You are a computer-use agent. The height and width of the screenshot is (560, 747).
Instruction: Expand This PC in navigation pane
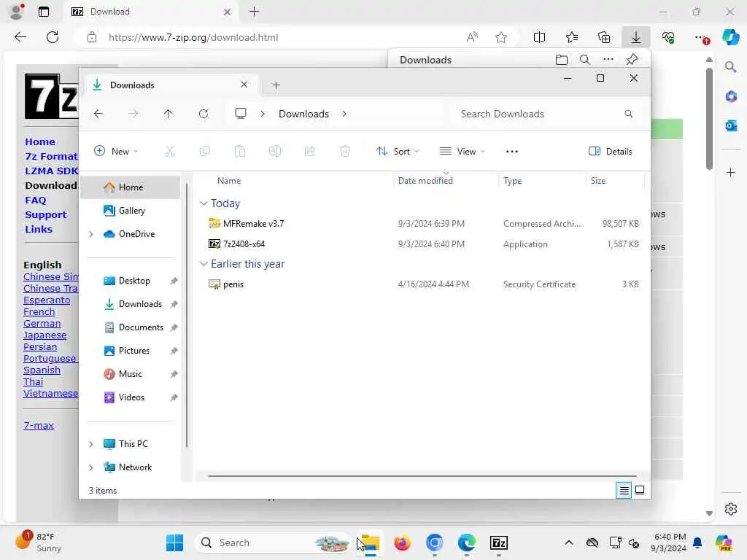90,444
